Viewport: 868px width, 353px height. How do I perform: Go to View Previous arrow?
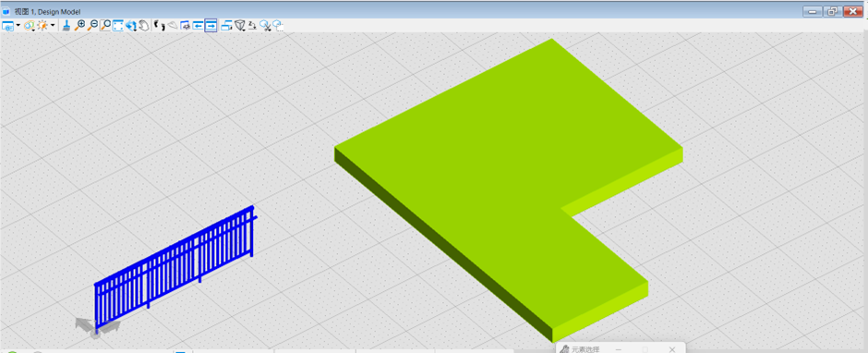[199, 26]
